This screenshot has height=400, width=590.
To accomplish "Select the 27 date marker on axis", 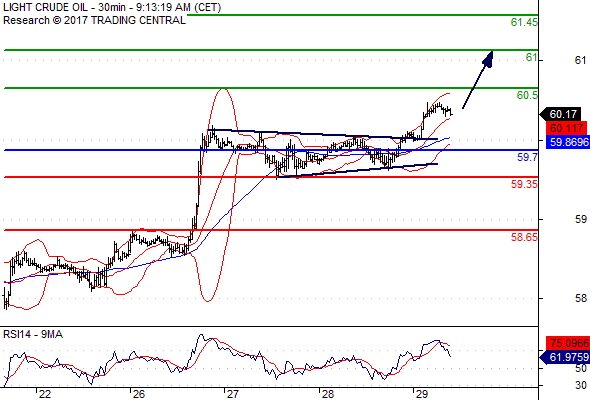I will pyautogui.click(x=233, y=394).
